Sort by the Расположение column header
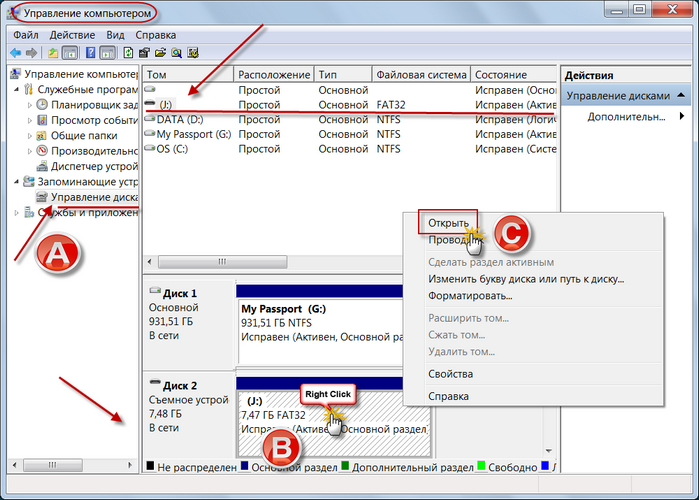 (x=274, y=74)
